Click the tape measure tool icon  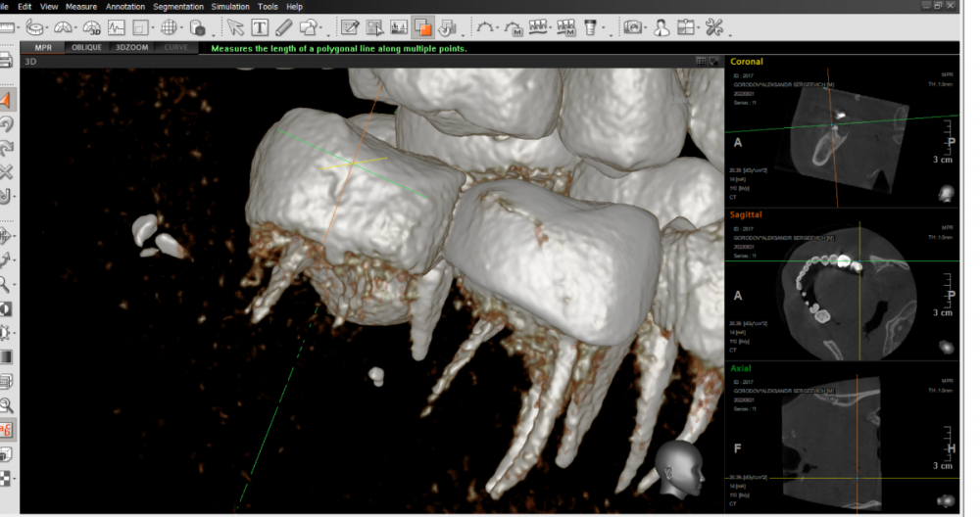tap(36, 26)
